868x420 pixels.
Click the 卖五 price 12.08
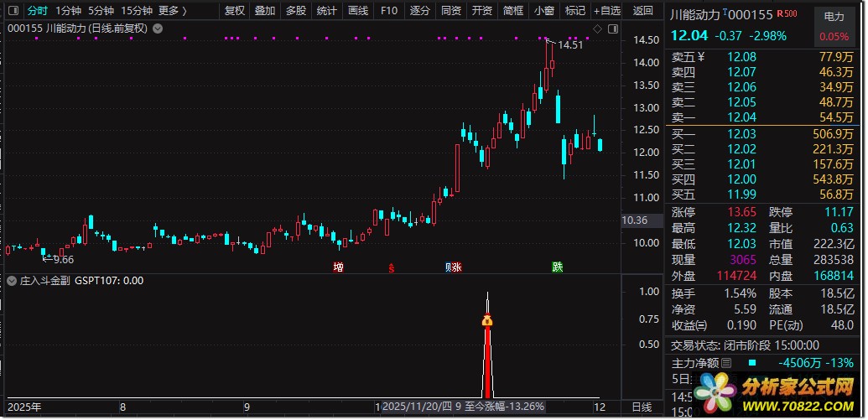742,57
